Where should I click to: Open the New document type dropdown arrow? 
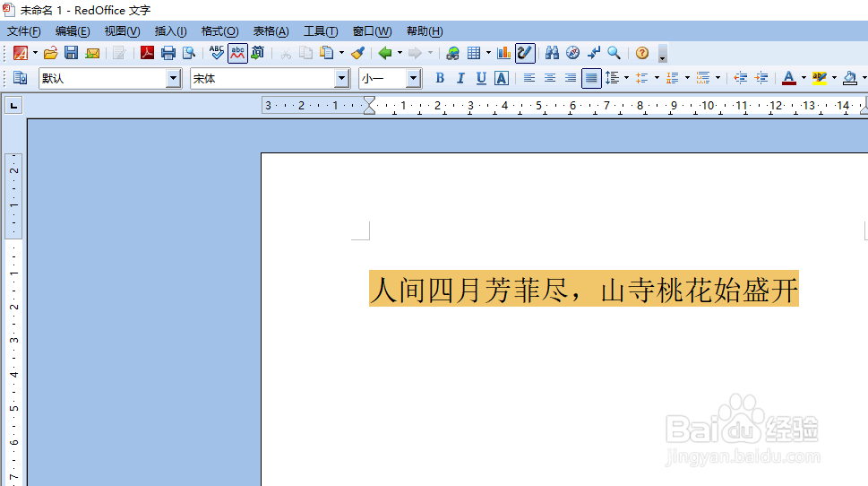[35, 53]
